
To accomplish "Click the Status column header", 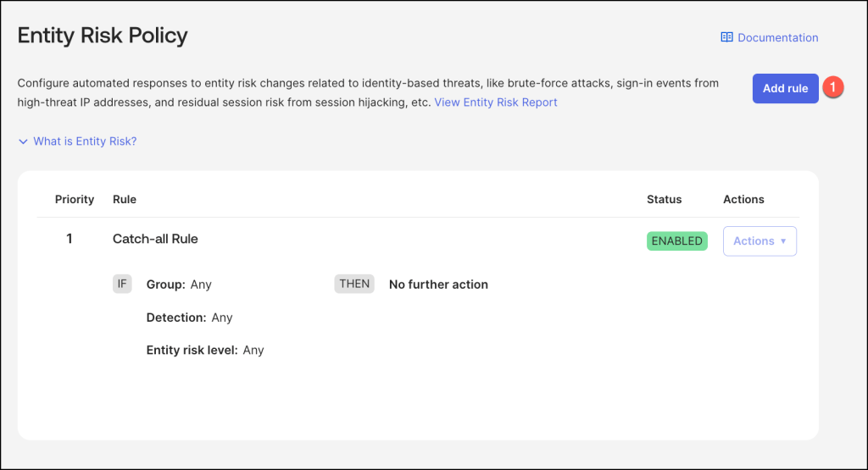I will click(664, 199).
